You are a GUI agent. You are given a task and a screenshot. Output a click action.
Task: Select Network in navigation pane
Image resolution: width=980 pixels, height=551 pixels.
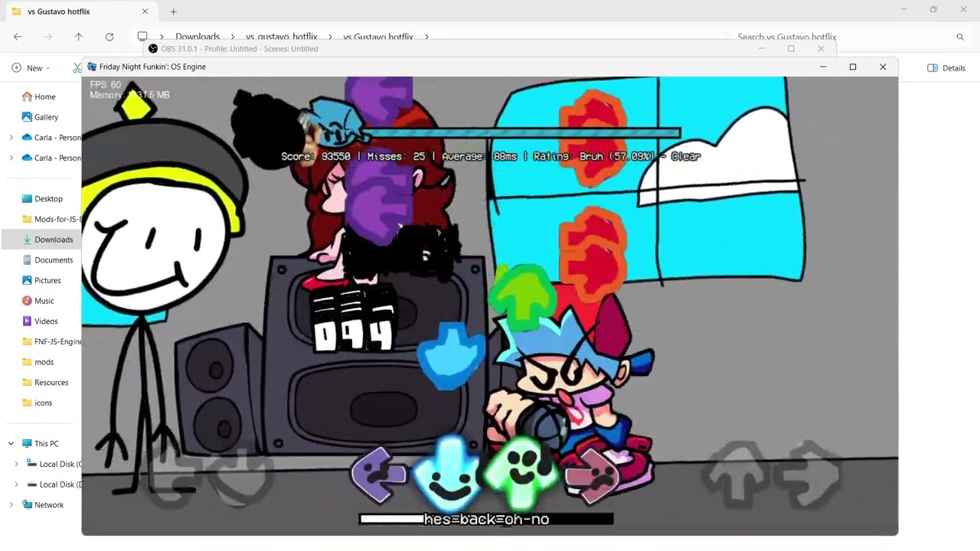(x=48, y=505)
